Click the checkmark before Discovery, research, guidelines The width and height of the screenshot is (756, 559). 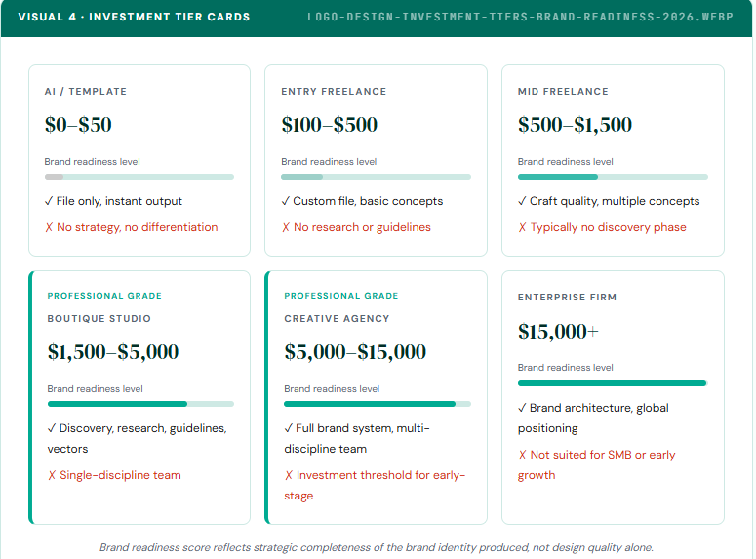[x=52, y=428]
